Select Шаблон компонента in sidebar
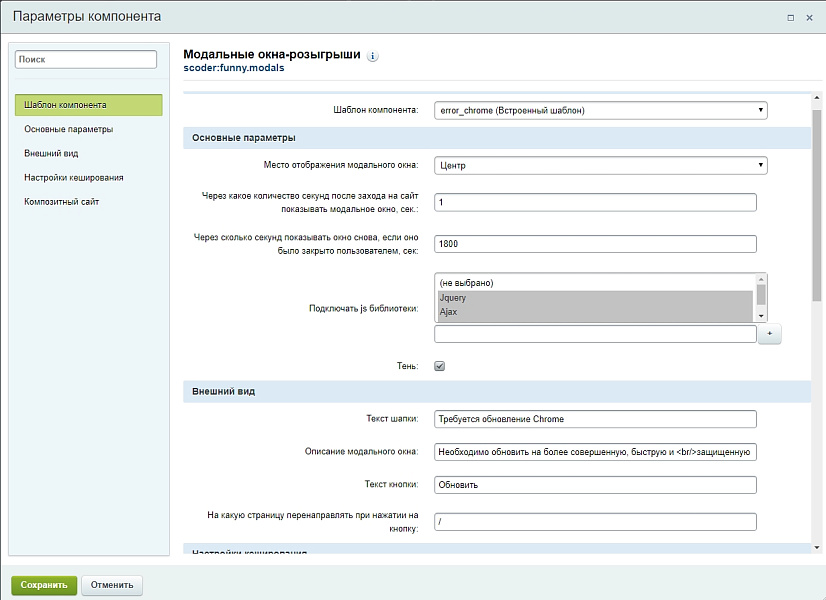The height and width of the screenshot is (600, 826). click(88, 105)
